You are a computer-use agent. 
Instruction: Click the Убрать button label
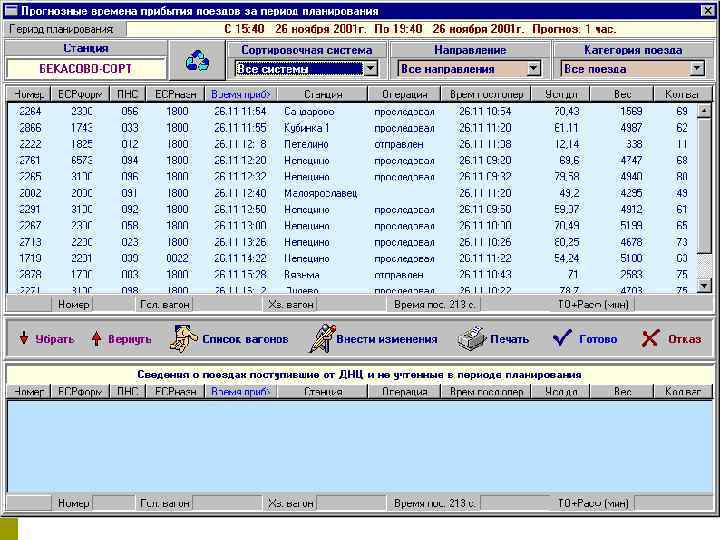(55, 339)
